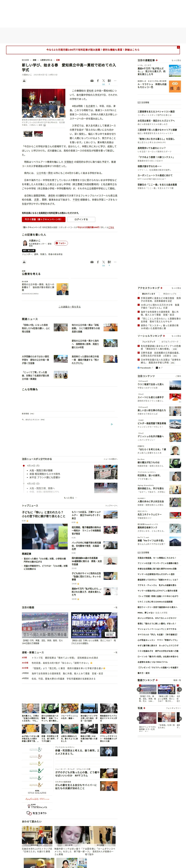
Task: Click X share icon below author section
Action: (x=104, y=262)
